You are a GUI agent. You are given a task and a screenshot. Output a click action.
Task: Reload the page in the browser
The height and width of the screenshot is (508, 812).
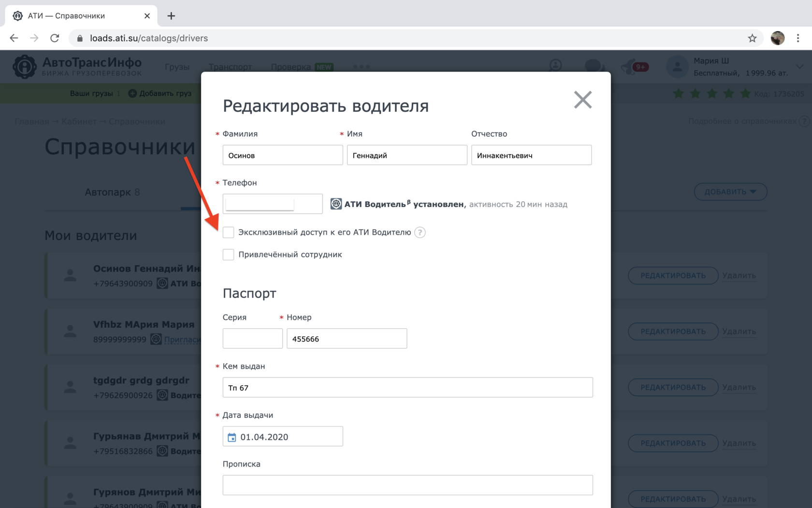coord(55,38)
